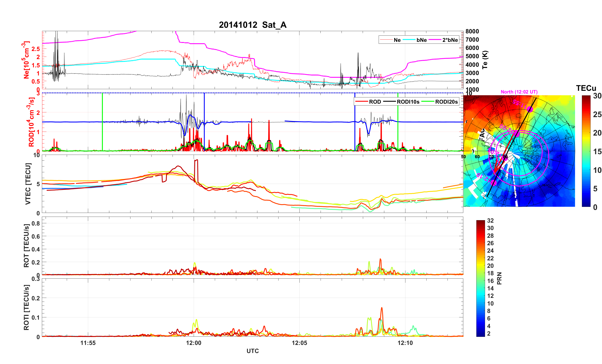Click the red ROD legend line sample
602x364 pixels.
click(x=361, y=102)
